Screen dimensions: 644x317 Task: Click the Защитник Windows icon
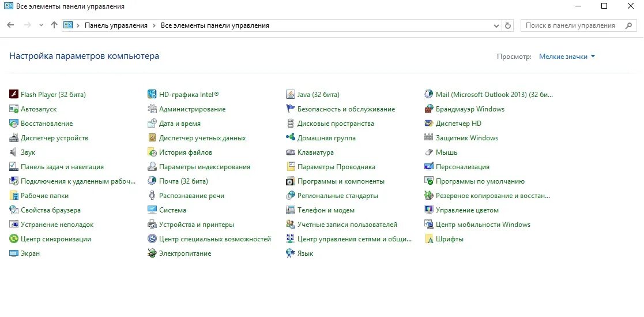429,138
